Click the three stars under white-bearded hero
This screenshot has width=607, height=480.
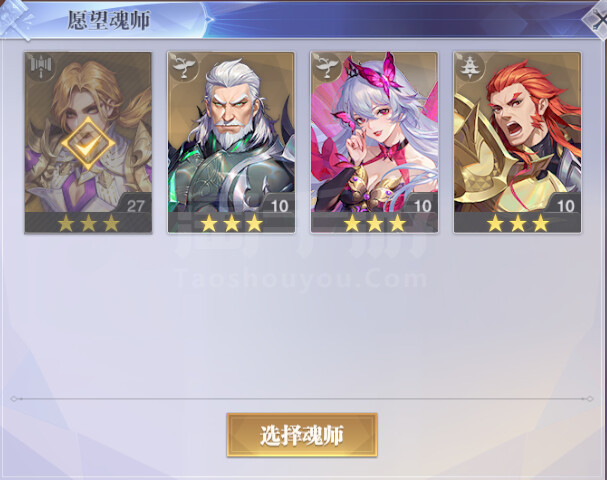[x=231, y=223]
